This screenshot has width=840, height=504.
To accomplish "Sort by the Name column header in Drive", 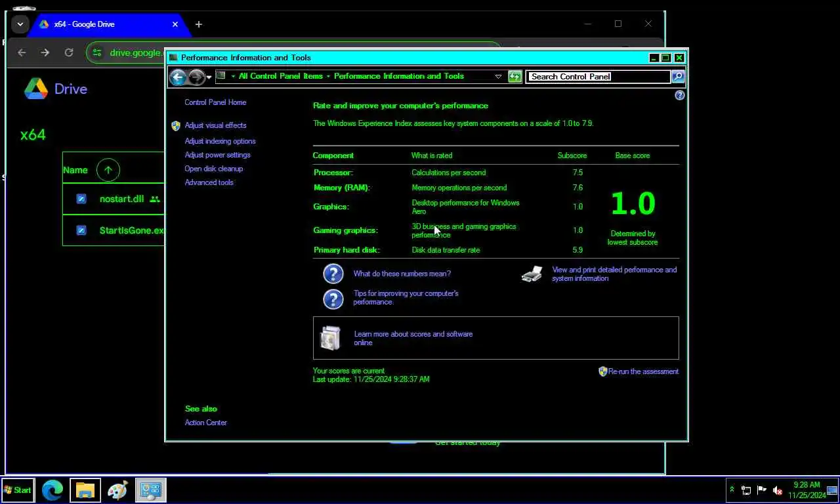I will click(75, 170).
